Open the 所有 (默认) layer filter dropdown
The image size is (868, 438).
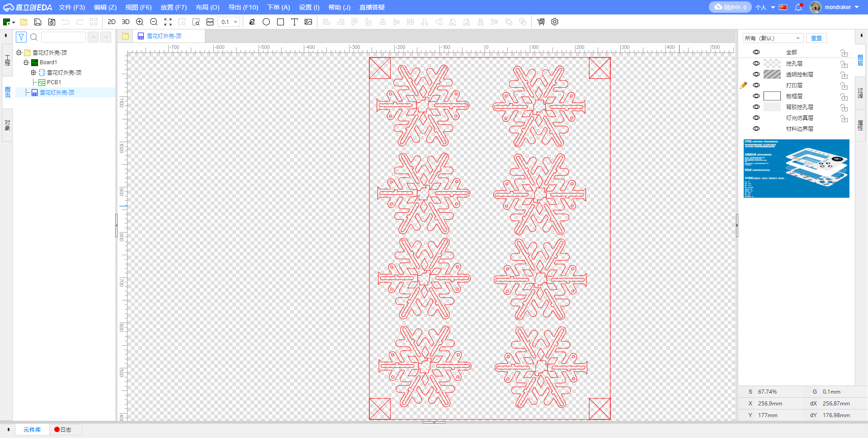[773, 38]
